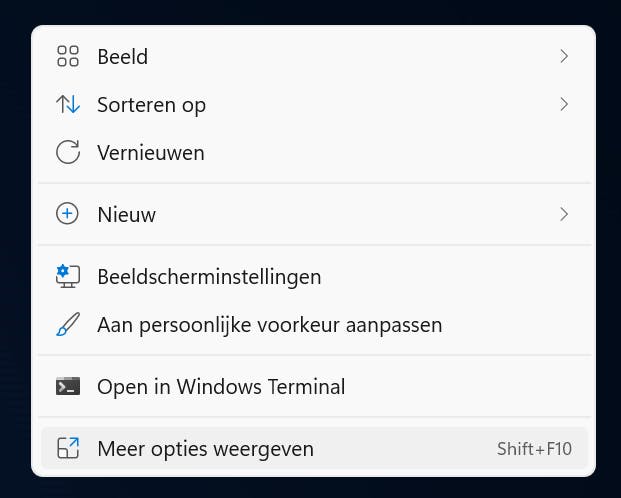Click the Meer opties weergeven icon
621x498 pixels.
(68, 449)
